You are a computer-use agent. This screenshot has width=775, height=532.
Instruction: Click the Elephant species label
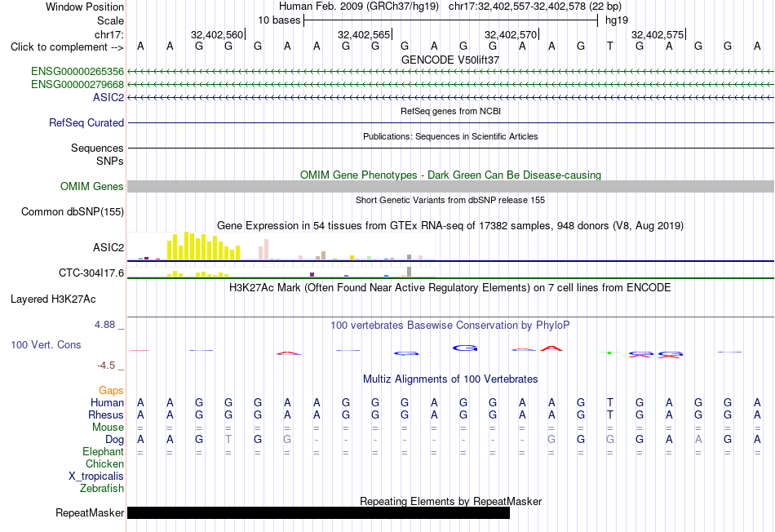point(103,451)
